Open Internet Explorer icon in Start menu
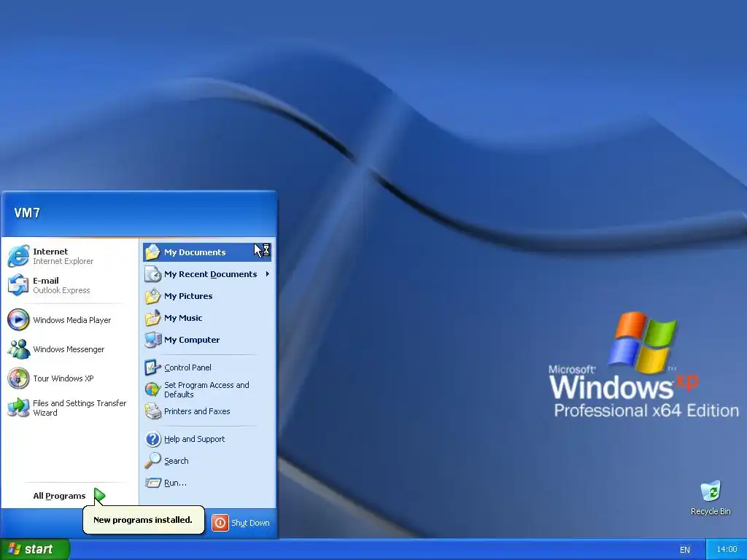This screenshot has height=560, width=747. coord(18,256)
